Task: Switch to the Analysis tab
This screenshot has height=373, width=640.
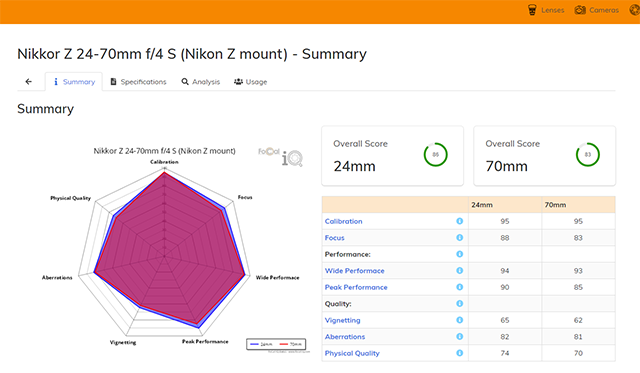Action: click(200, 82)
